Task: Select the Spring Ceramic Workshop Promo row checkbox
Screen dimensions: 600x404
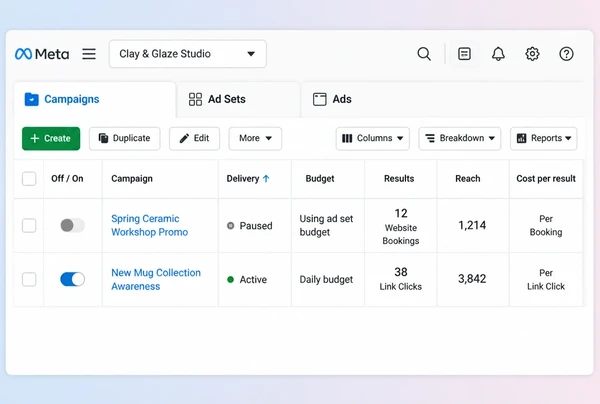Action: point(29,225)
